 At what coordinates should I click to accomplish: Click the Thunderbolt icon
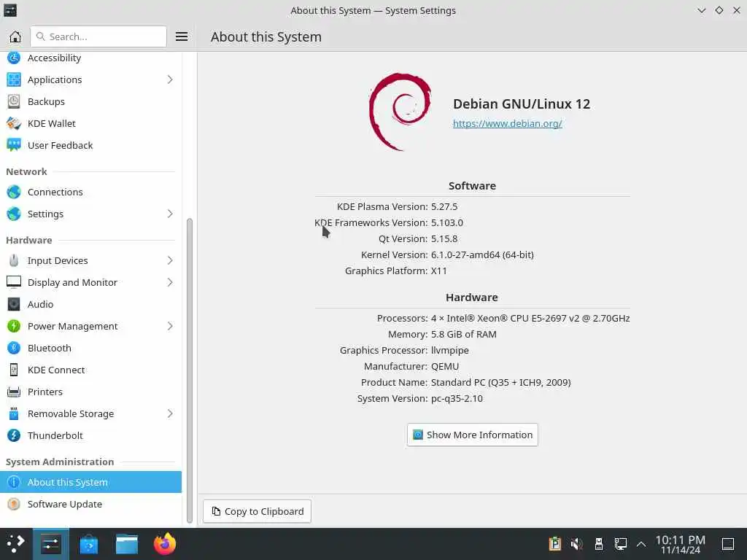[x=14, y=436]
